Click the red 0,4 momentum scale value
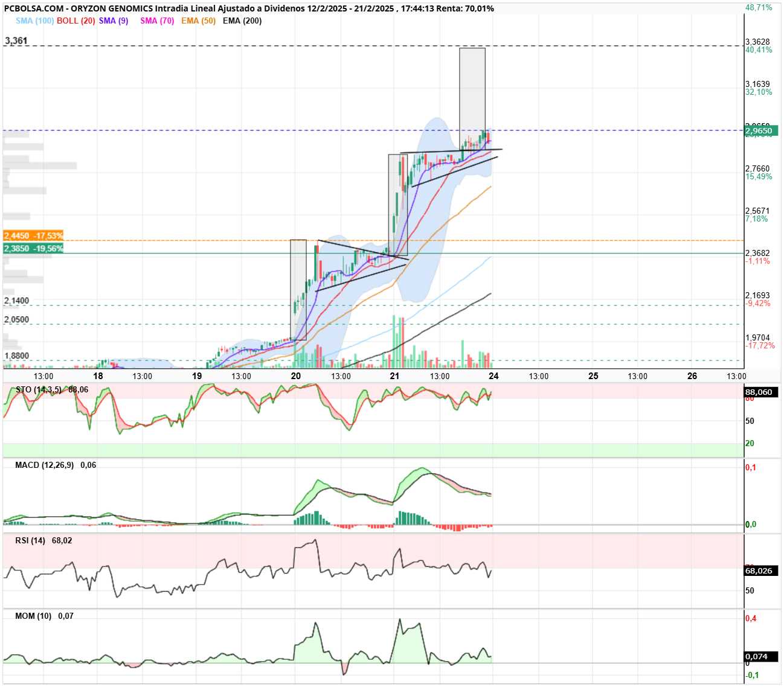Viewport: 784px width, 687px height. [751, 618]
